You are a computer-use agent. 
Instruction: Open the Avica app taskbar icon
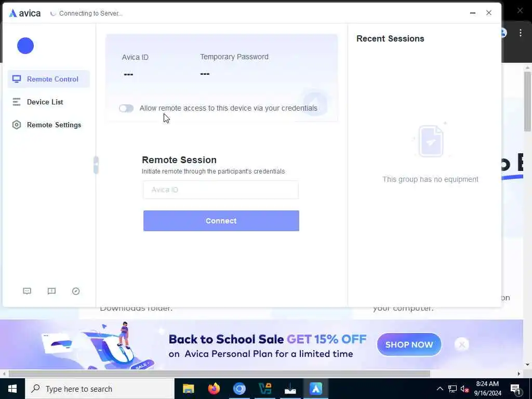pyautogui.click(x=315, y=389)
